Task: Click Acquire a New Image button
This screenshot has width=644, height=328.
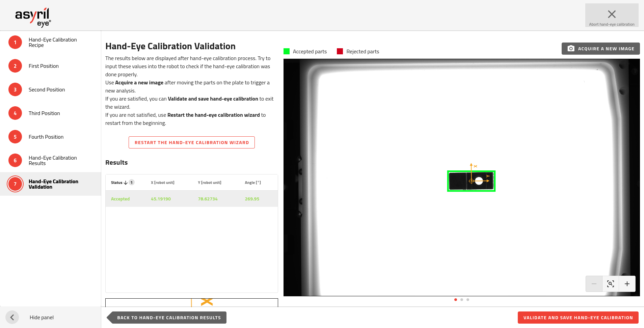Action: pos(600,49)
